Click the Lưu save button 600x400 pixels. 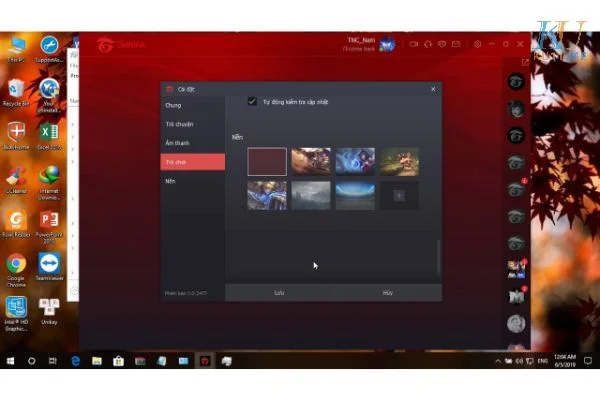(x=279, y=293)
